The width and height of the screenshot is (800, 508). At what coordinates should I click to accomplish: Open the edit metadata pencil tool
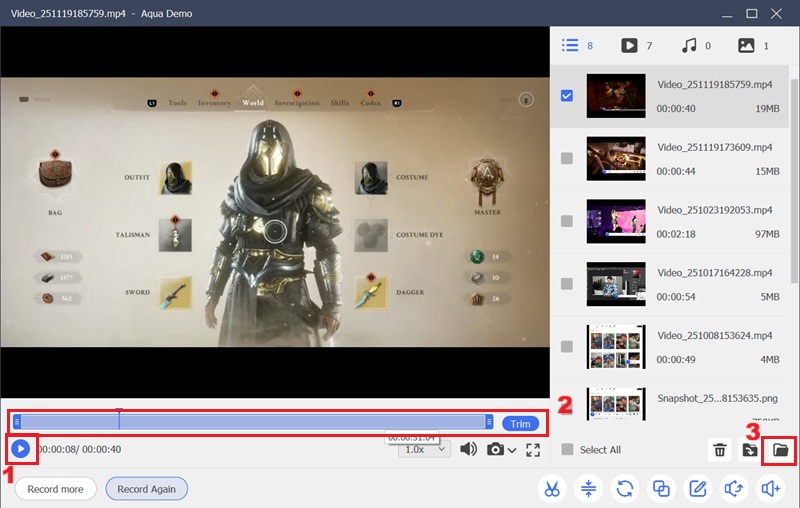[x=697, y=489]
